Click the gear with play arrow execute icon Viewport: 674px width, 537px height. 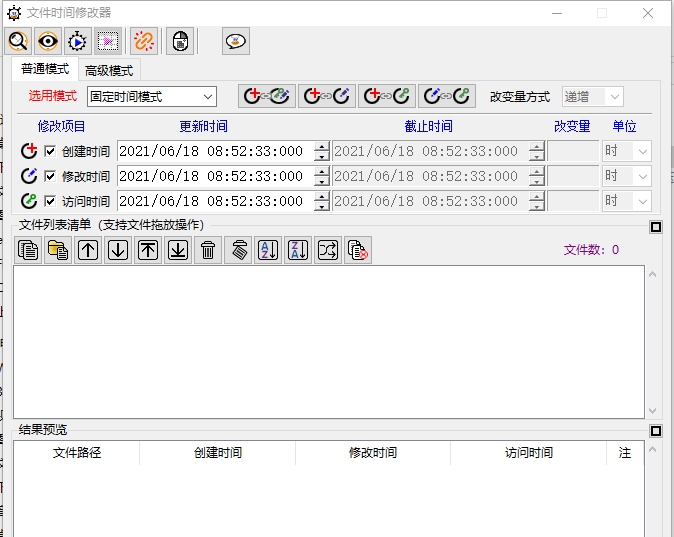(78, 41)
